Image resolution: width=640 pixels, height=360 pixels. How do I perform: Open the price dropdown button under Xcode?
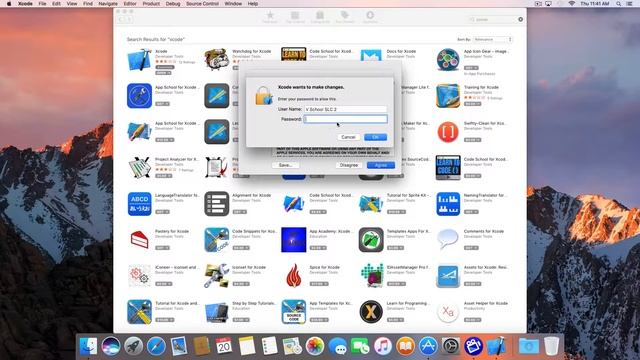tap(163, 73)
